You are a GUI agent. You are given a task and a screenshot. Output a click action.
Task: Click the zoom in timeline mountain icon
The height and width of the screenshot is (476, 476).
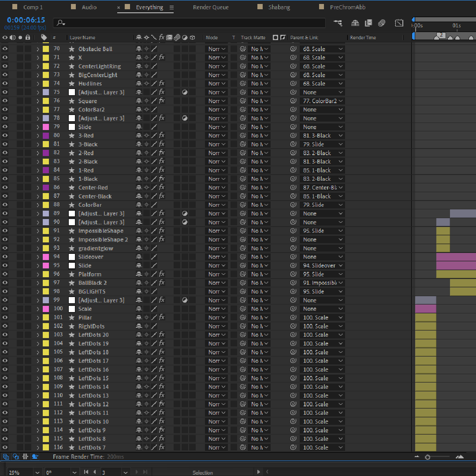tap(460, 457)
